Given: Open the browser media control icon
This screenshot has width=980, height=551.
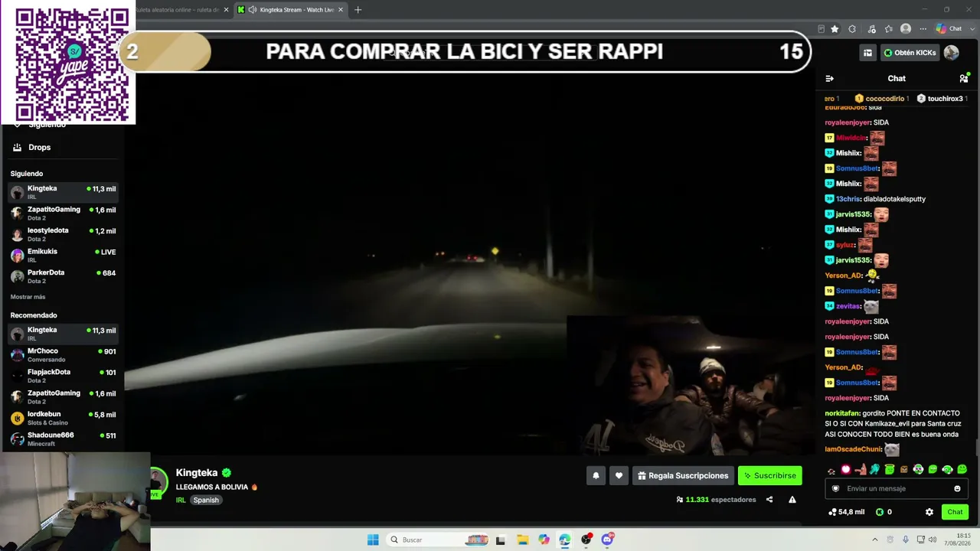Looking at the screenshot, I should [871, 29].
